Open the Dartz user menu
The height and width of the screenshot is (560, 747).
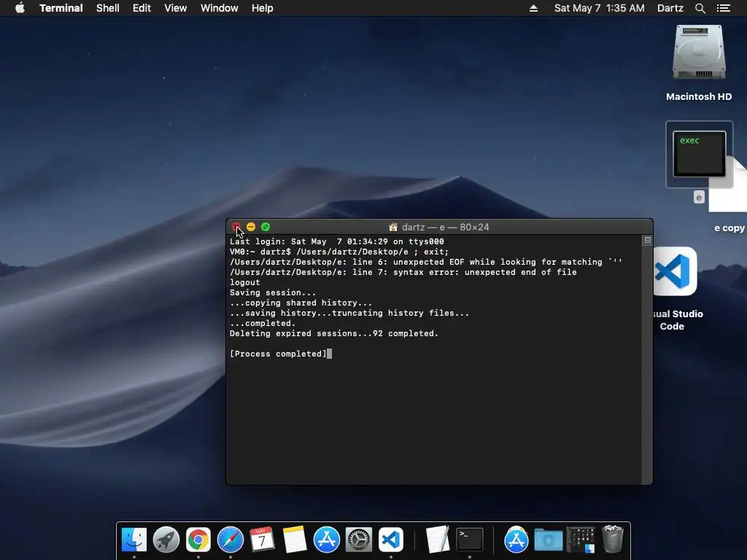pos(670,8)
